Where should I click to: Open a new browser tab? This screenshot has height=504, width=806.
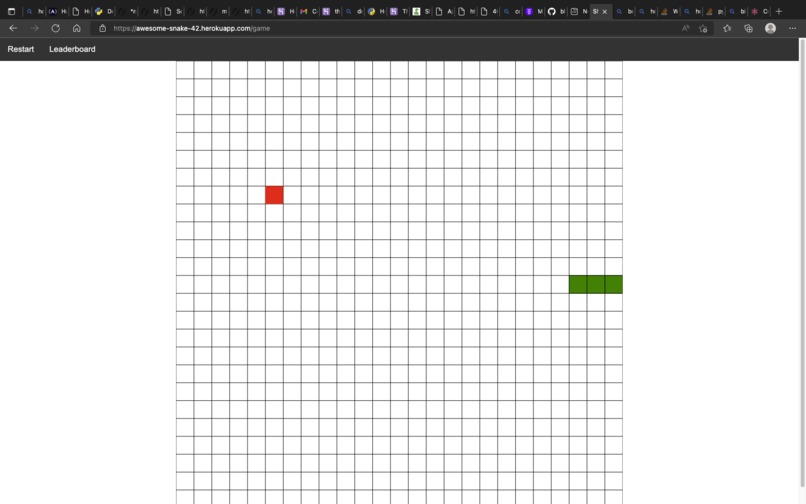tap(779, 11)
